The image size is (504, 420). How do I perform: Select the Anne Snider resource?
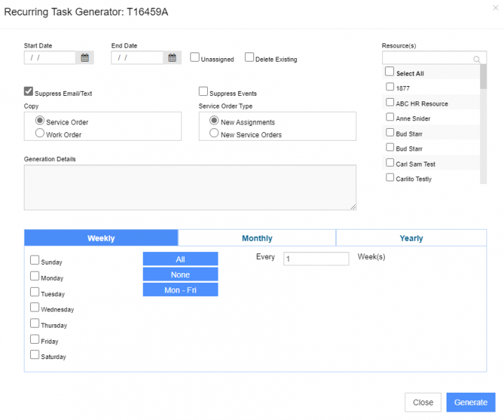click(391, 117)
